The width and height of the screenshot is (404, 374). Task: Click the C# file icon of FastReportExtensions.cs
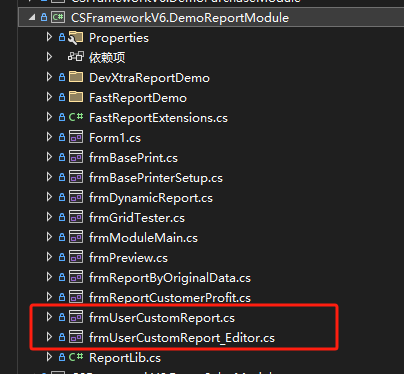point(76,117)
